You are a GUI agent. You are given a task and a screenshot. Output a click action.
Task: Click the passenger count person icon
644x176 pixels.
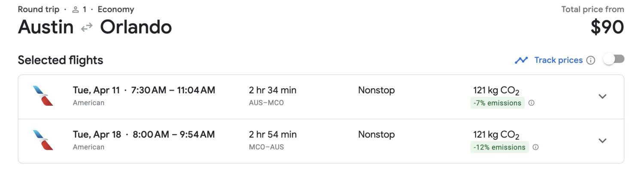[76, 9]
